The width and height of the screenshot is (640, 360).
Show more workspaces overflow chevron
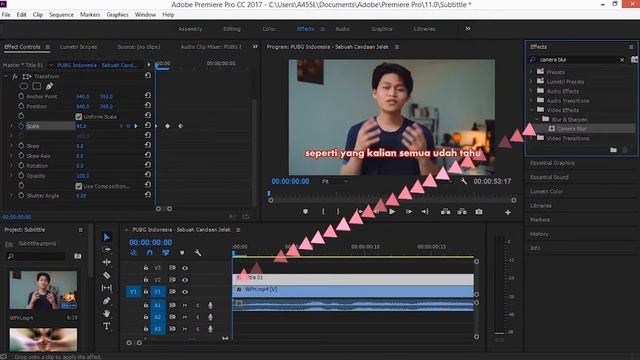tap(468, 29)
